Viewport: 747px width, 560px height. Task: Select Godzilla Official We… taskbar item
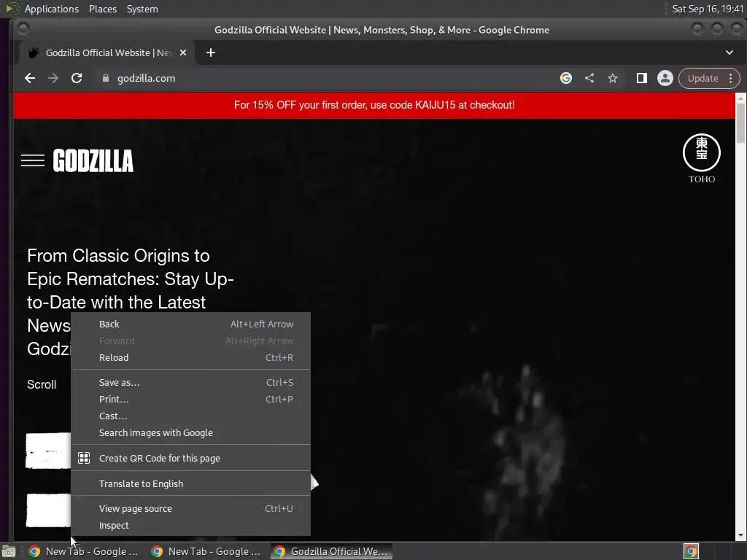(332, 551)
